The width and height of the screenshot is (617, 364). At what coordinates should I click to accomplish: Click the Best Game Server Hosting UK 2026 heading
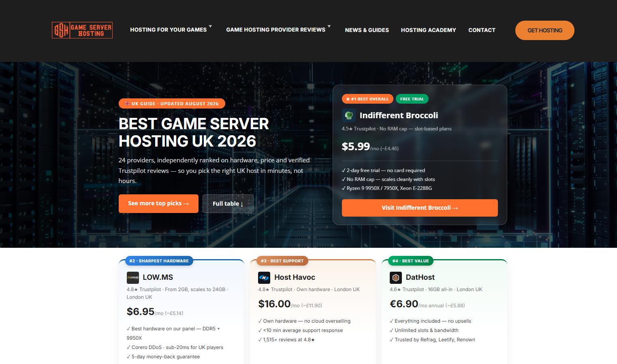coord(194,132)
